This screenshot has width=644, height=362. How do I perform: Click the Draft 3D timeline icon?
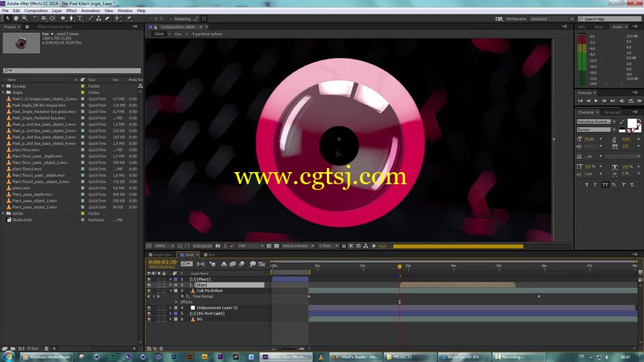[x=213, y=264]
